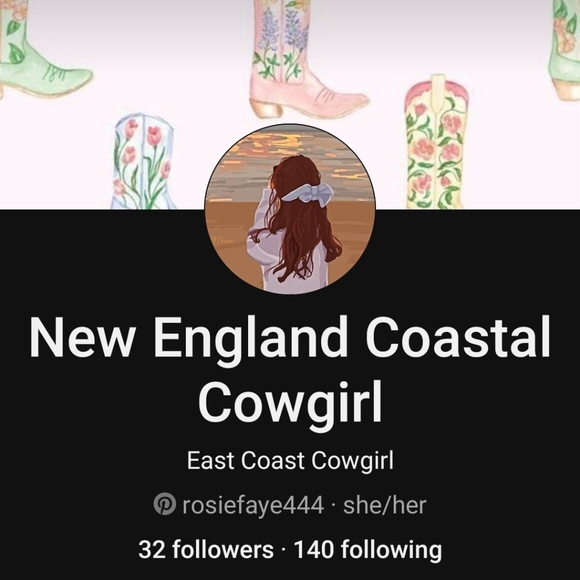Viewport: 580px width, 580px height.
Task: Click the artist signature on the avatar
Action: (x=222, y=241)
